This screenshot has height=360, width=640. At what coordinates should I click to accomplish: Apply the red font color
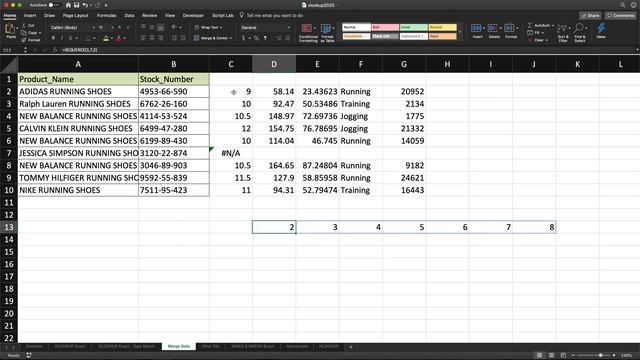click(119, 38)
